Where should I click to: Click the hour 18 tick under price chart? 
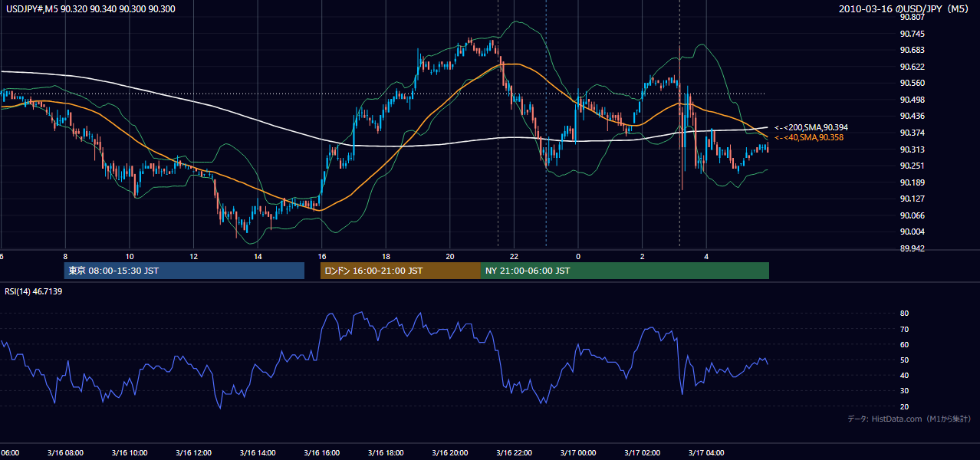[386, 257]
